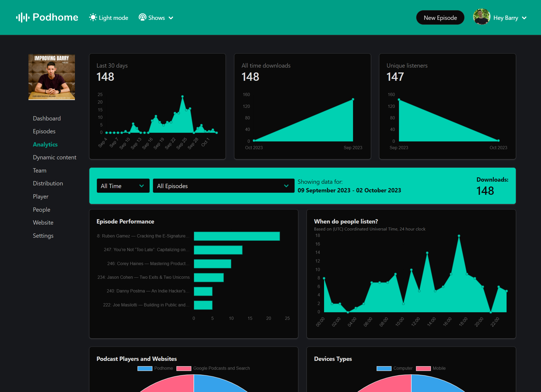Image resolution: width=541 pixels, height=392 pixels.
Task: Click the Ruben Gamez episode performance bar
Action: tap(237, 236)
